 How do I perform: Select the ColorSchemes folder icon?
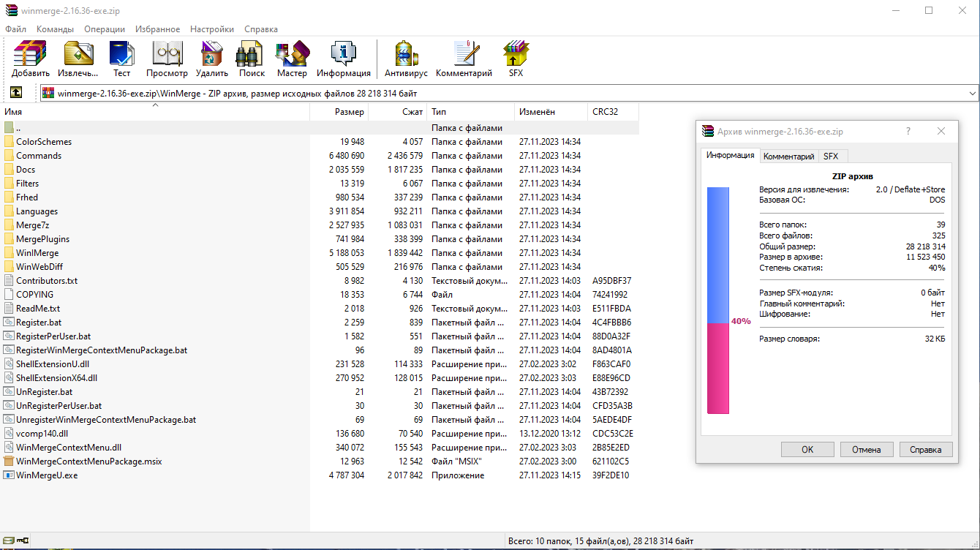(x=9, y=142)
